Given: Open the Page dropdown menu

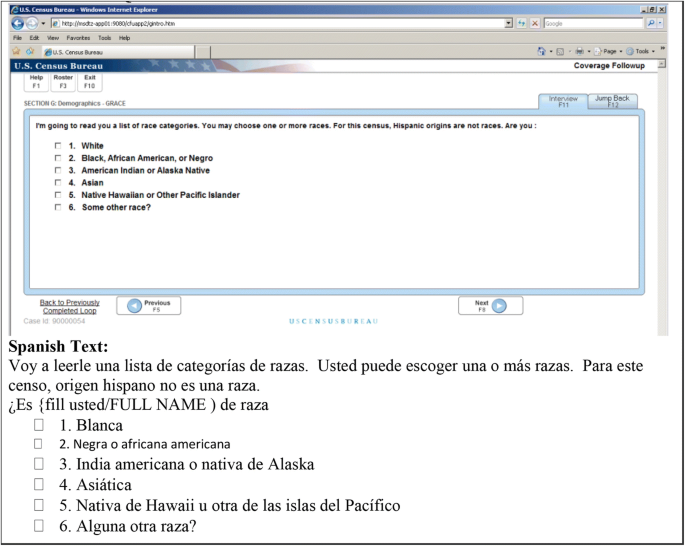Looking at the screenshot, I should click(x=610, y=51).
